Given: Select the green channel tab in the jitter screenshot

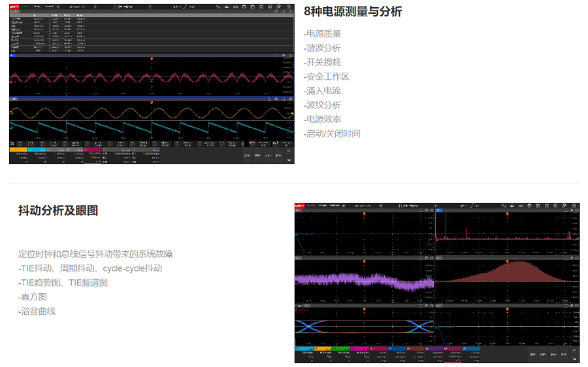Looking at the screenshot, I should coord(340,349).
